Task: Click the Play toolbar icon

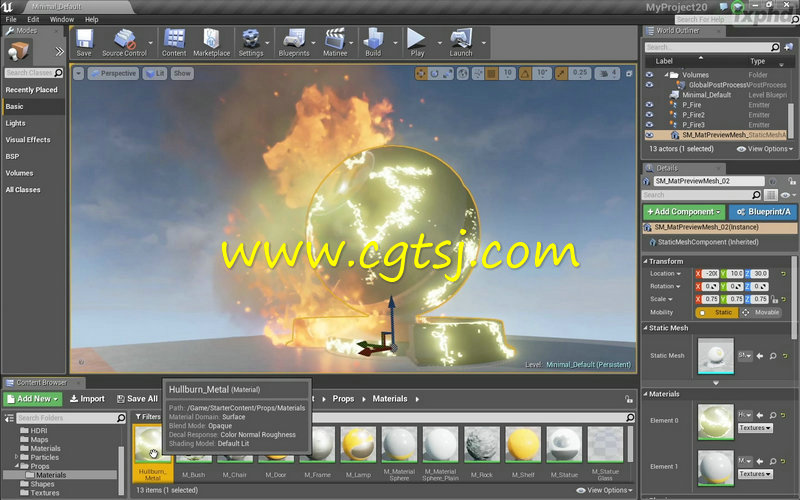Action: (x=417, y=43)
